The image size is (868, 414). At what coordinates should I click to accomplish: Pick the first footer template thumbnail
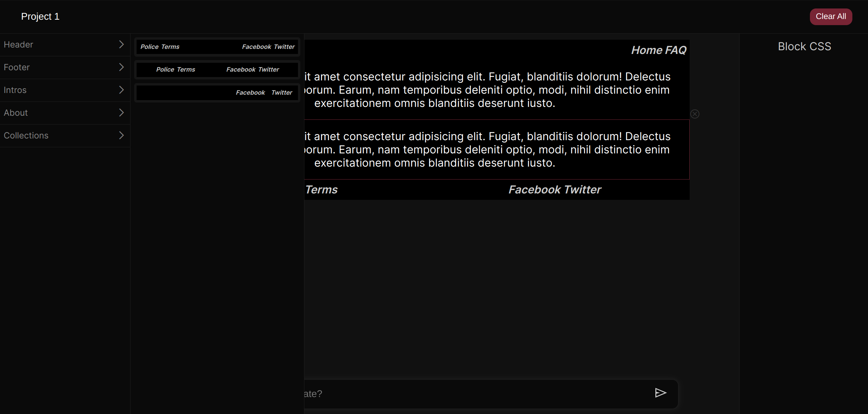(217, 47)
